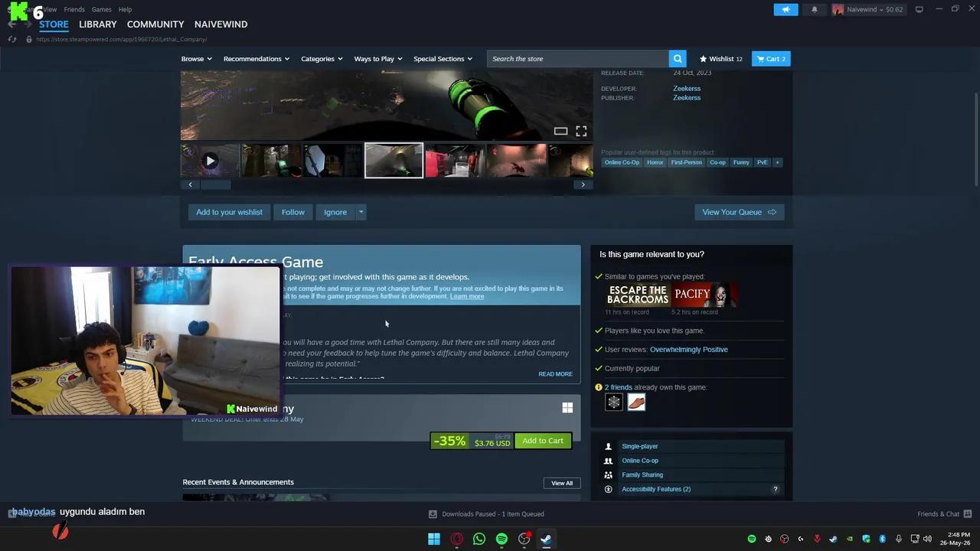Toggle fullscreen on the screenshot viewer
This screenshot has height=551, width=980.
click(581, 131)
